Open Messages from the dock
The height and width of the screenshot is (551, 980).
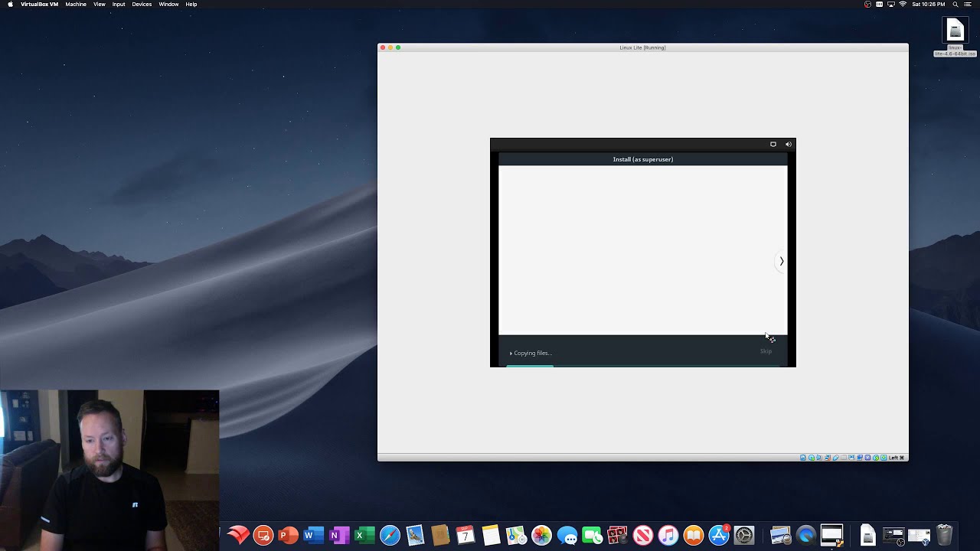[567, 536]
